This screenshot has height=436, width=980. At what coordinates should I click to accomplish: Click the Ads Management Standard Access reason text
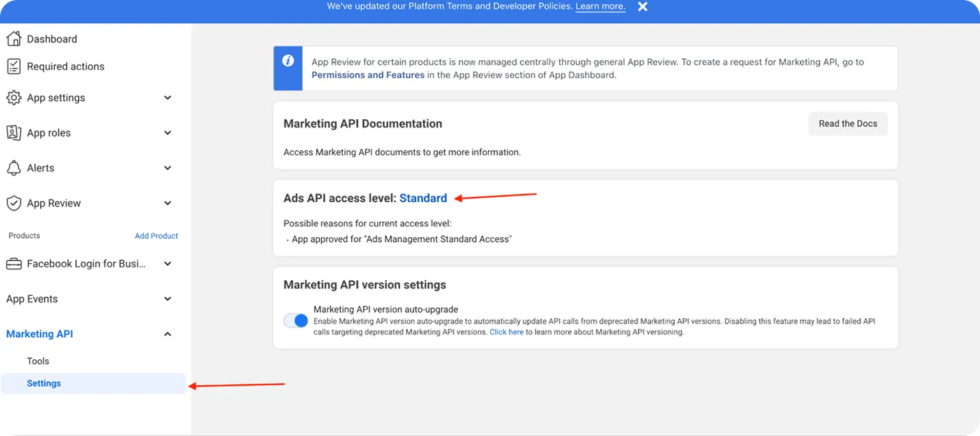pos(402,239)
